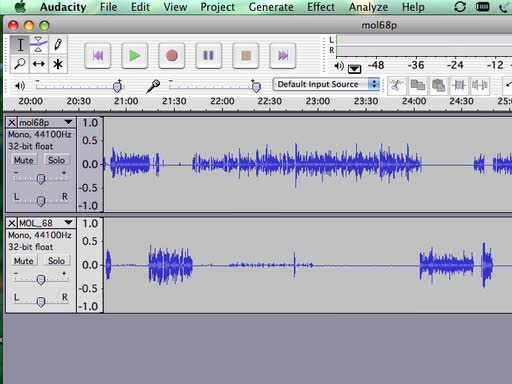The width and height of the screenshot is (512, 384).
Task: Open Default Input Source dropdown
Action: click(x=326, y=84)
